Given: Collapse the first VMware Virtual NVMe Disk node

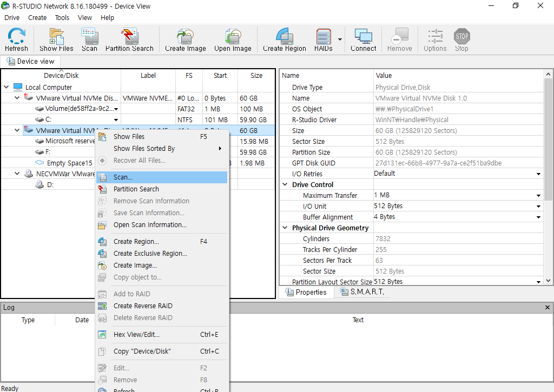Looking at the screenshot, I should [x=17, y=98].
